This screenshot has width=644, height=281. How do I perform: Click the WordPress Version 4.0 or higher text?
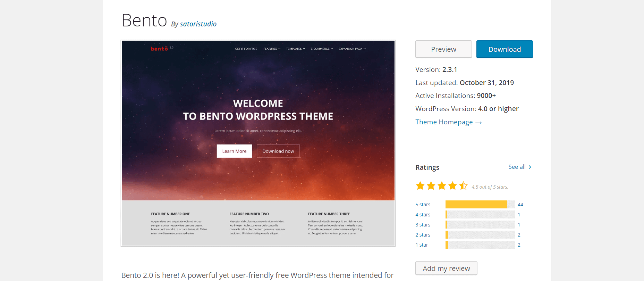tap(467, 109)
